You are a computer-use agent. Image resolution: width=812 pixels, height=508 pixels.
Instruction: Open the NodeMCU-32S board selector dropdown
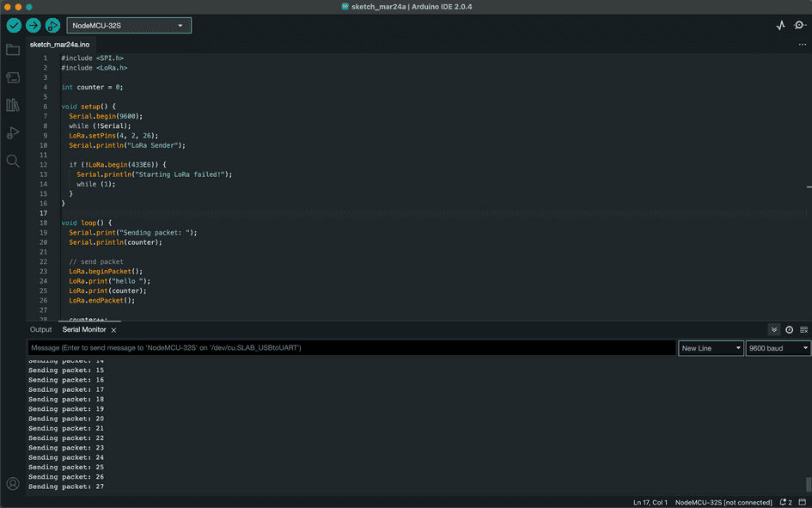coord(129,26)
